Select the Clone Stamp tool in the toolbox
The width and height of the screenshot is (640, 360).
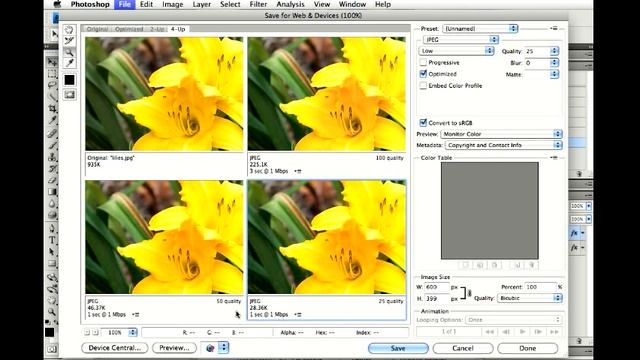[x=52, y=157]
